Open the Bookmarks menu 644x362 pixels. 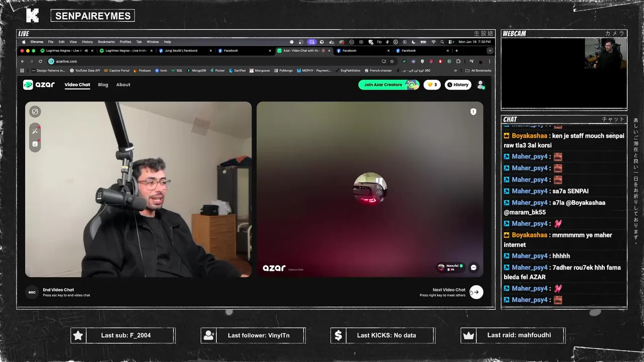106,42
